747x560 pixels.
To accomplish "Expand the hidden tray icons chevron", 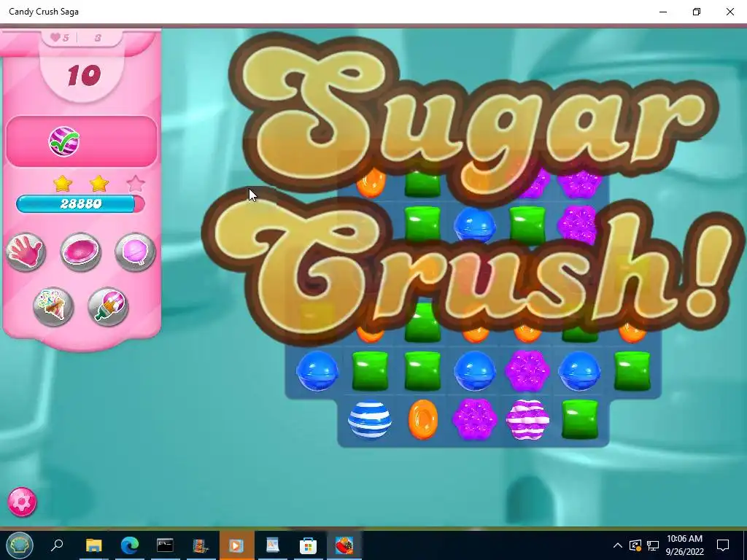I will 617,545.
